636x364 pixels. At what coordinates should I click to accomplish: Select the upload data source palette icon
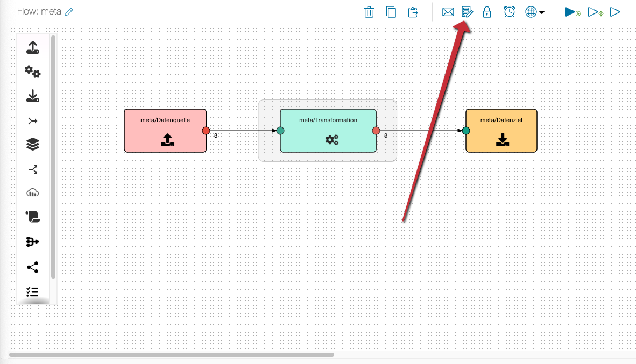click(33, 48)
